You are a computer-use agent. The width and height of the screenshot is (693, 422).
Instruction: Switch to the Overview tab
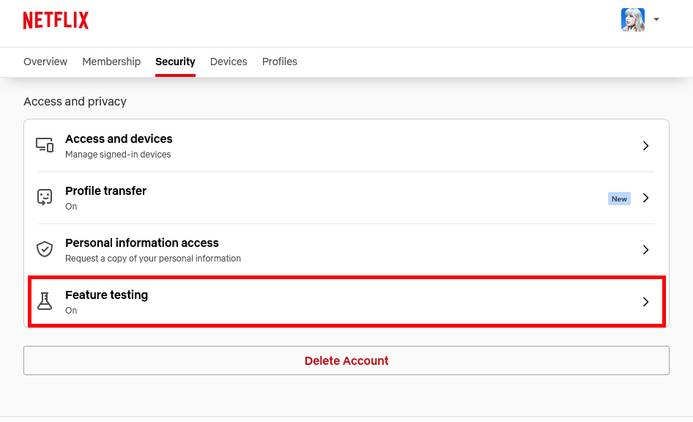click(x=45, y=61)
